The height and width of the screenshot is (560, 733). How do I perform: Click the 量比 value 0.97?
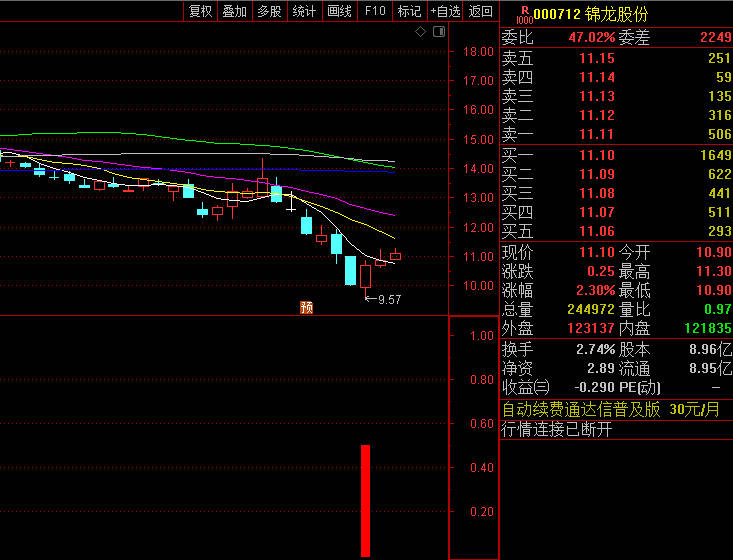click(718, 309)
